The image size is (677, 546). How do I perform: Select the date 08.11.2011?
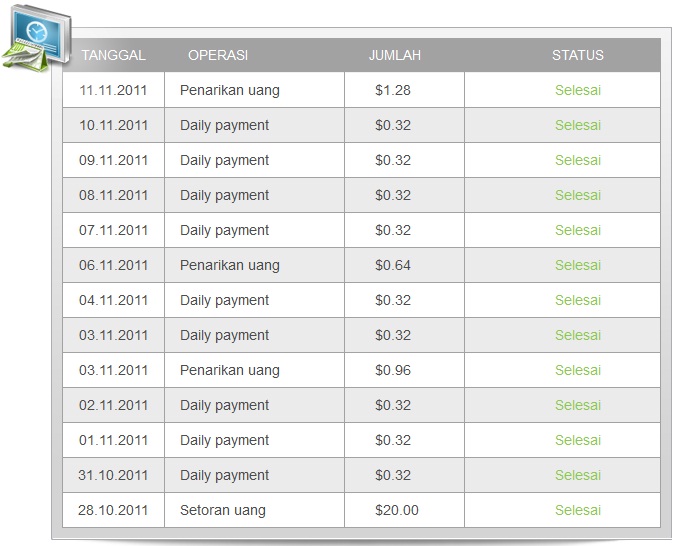113,195
